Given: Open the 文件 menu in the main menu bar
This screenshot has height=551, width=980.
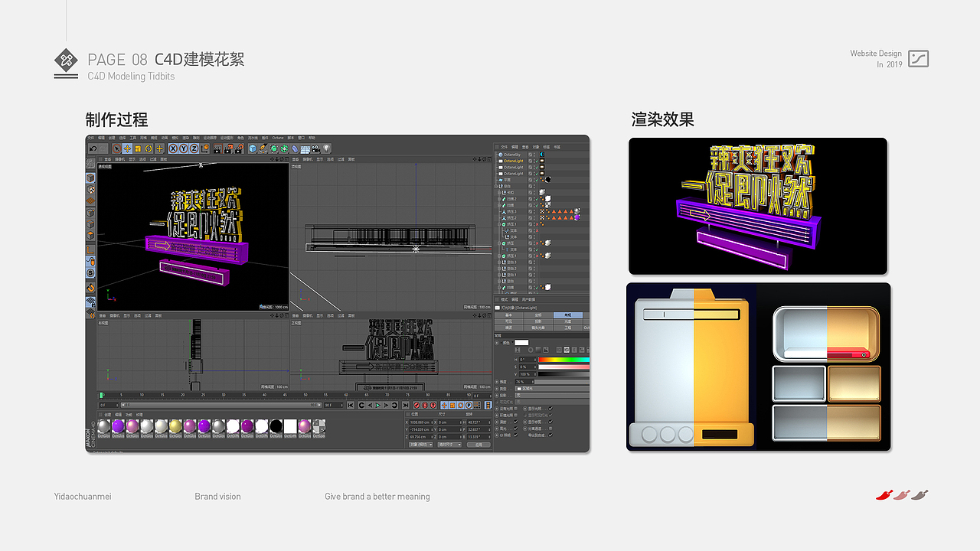Looking at the screenshot, I should 91,138.
